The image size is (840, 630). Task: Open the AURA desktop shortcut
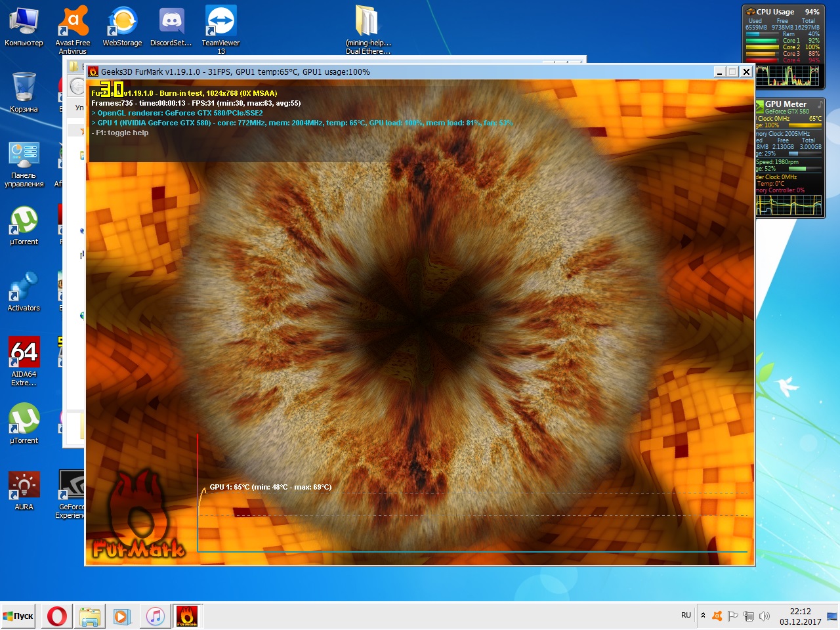point(24,491)
